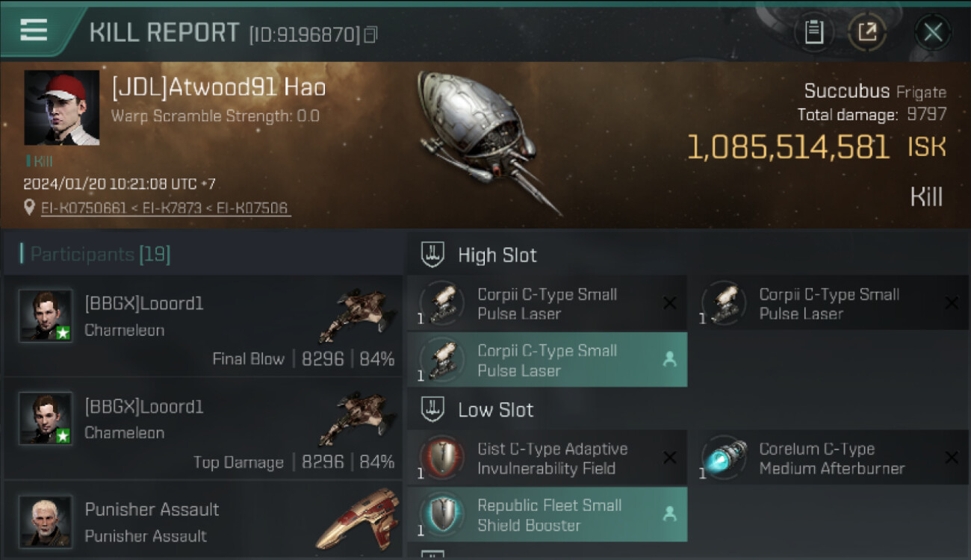The width and height of the screenshot is (971, 560).
Task: Click Corelum C-Type Medium Afterburner icon
Action: 724,458
